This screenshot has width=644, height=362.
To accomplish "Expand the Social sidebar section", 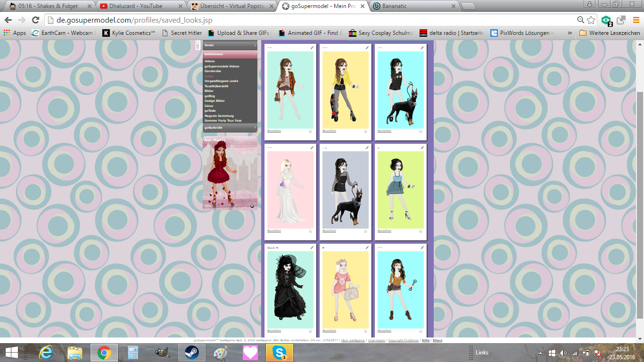I will tap(230, 45).
